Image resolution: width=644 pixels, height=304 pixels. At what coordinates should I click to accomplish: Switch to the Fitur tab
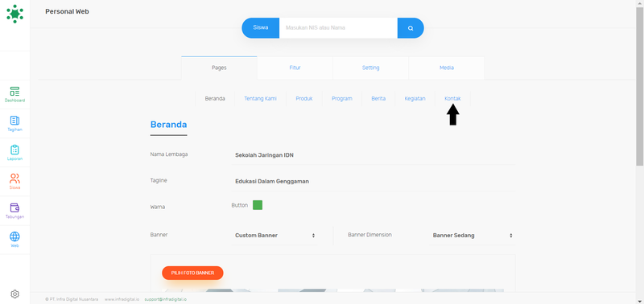pos(295,68)
